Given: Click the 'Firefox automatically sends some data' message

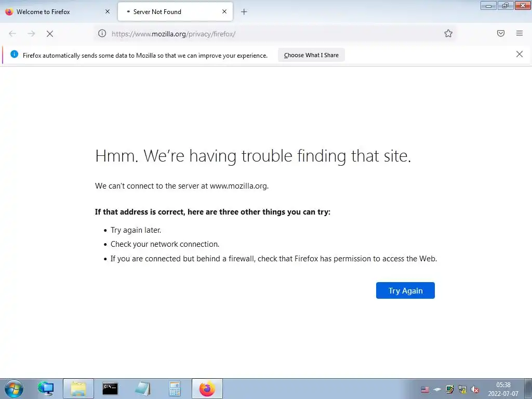Looking at the screenshot, I should tap(145, 55).
